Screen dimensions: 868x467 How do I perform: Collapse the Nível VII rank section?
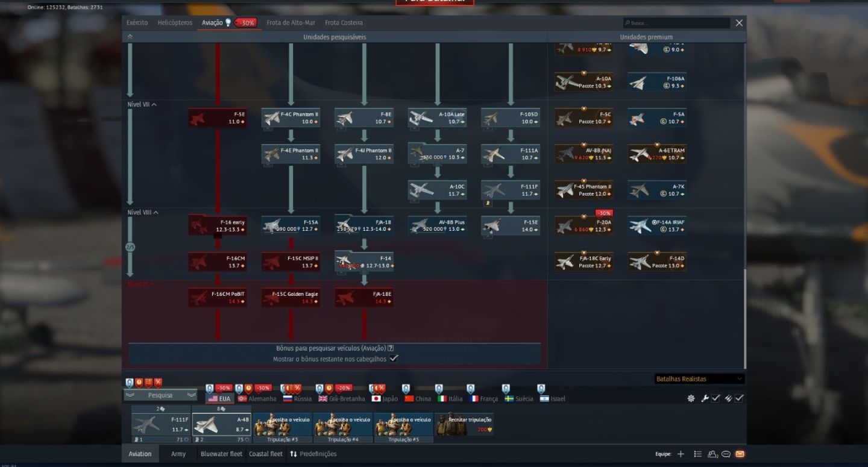(x=142, y=104)
